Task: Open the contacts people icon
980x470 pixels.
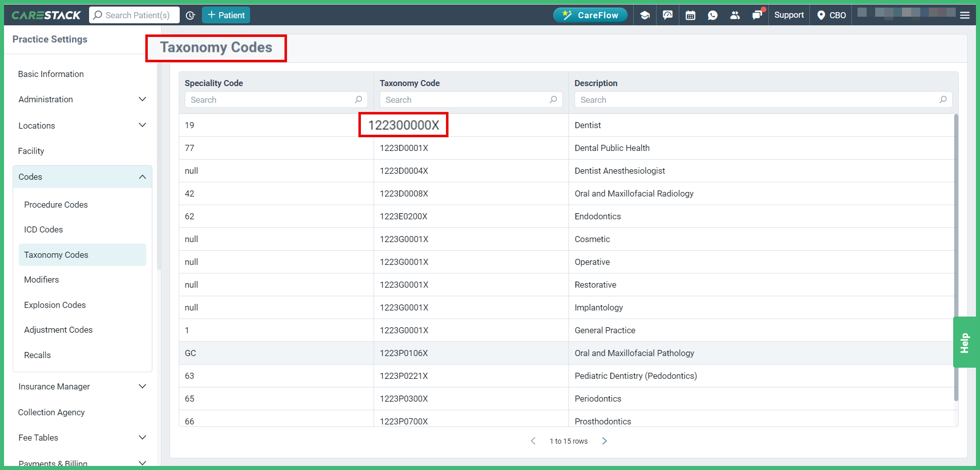Action: pyautogui.click(x=735, y=15)
